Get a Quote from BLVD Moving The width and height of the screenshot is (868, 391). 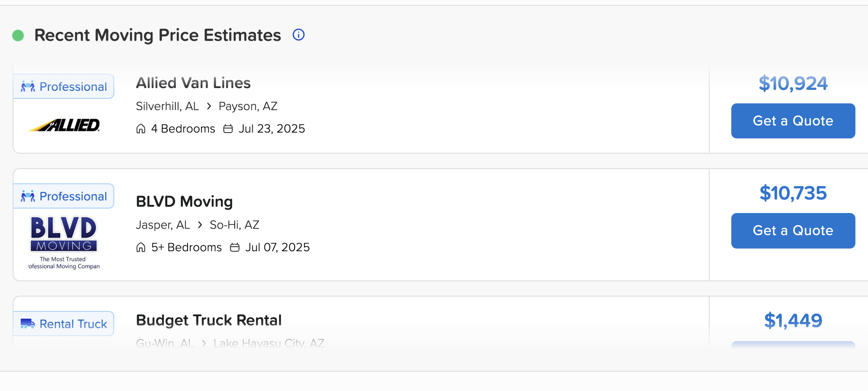pos(793,231)
